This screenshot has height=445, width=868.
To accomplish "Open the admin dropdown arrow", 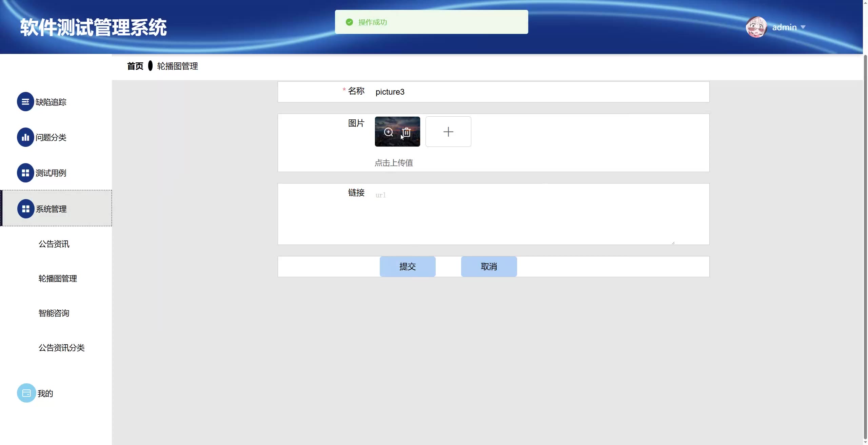I will tap(803, 27).
